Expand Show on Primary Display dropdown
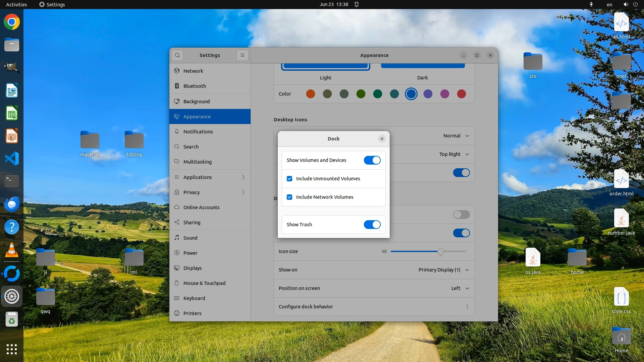 point(443,270)
